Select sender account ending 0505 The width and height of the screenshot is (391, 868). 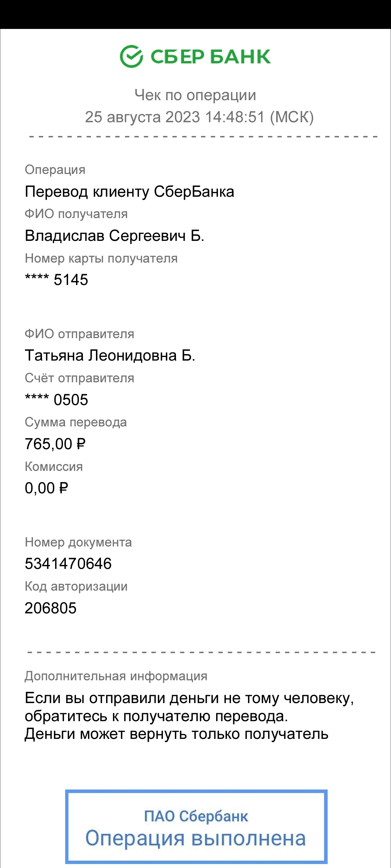coord(56,400)
